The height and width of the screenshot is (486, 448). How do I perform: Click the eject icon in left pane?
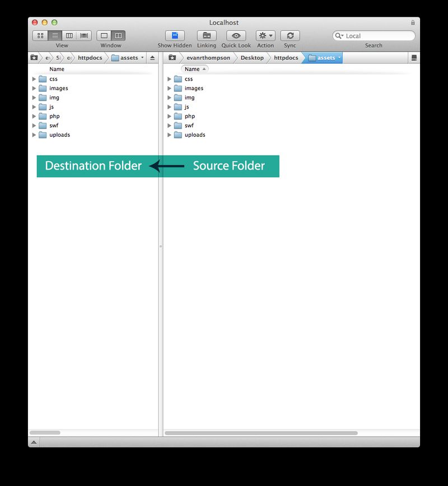pyautogui.click(x=152, y=58)
